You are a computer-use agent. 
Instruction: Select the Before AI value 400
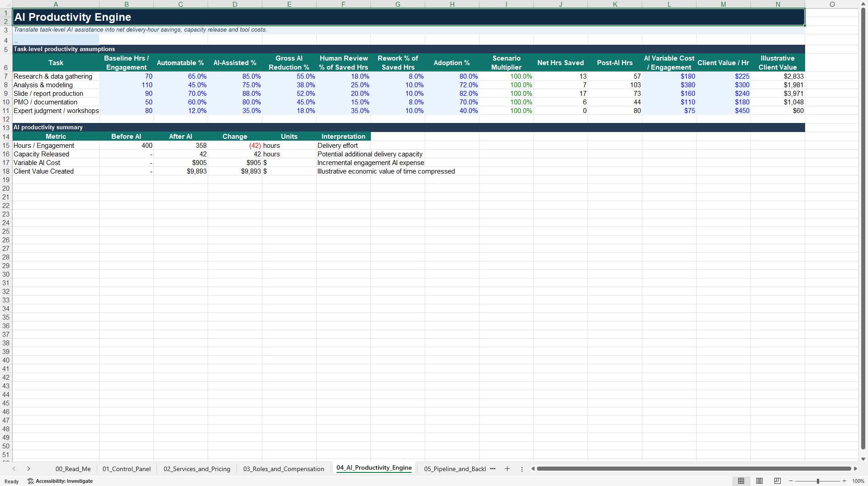click(126, 146)
